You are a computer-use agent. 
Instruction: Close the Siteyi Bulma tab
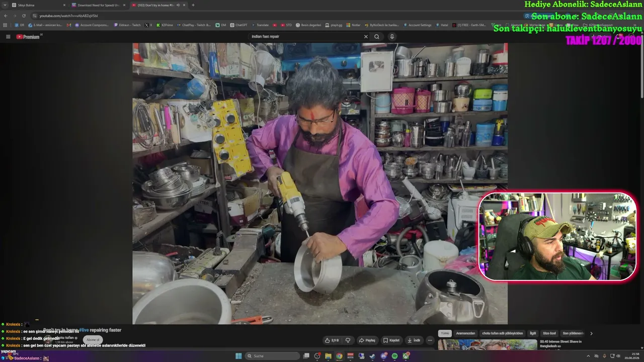coord(64,5)
